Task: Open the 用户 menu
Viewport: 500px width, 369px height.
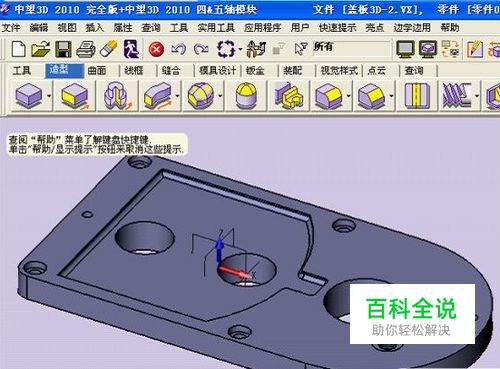Action: (x=300, y=28)
